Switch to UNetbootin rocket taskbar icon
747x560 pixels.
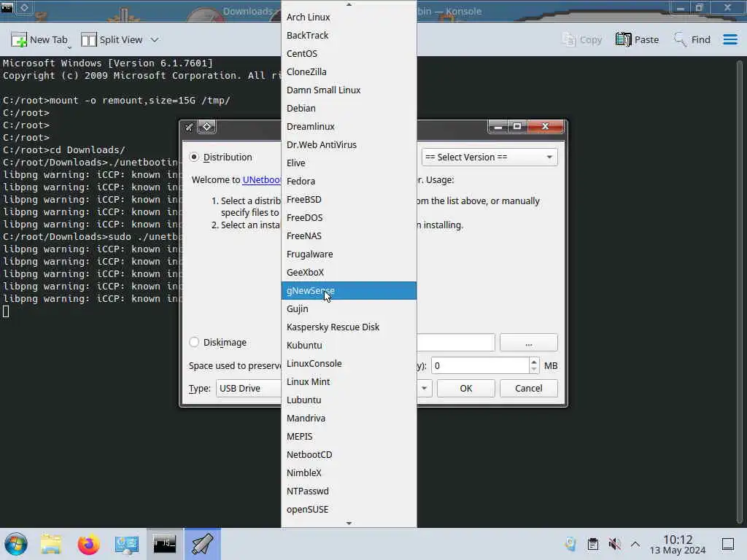pyautogui.click(x=203, y=544)
